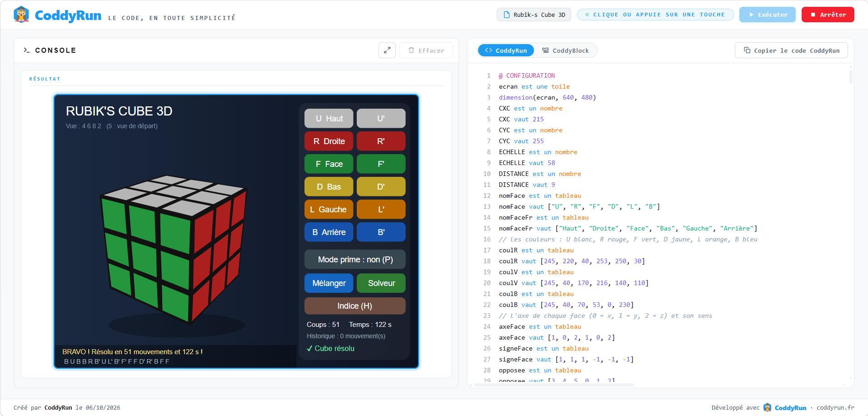Click the CoddyRun brand title in header
Screen dimensions: 868x416
click(68, 15)
